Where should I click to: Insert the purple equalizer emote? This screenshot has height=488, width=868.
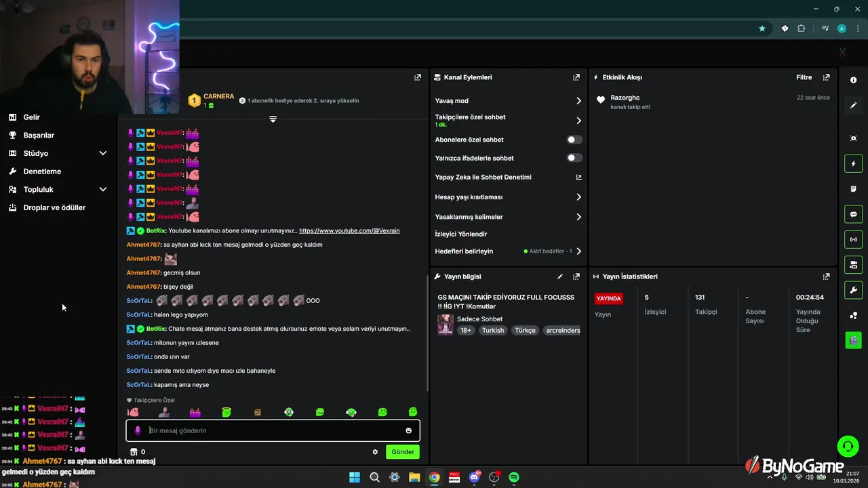pos(195,412)
